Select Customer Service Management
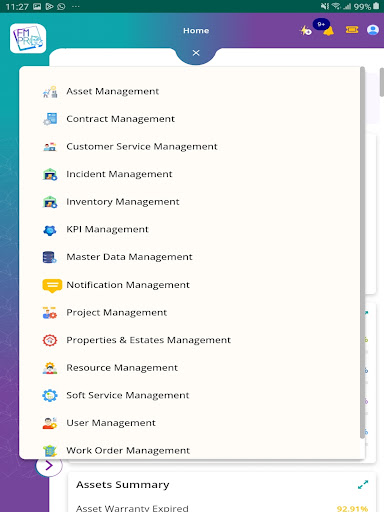Screen dimensions: 384x512 tap(142, 147)
